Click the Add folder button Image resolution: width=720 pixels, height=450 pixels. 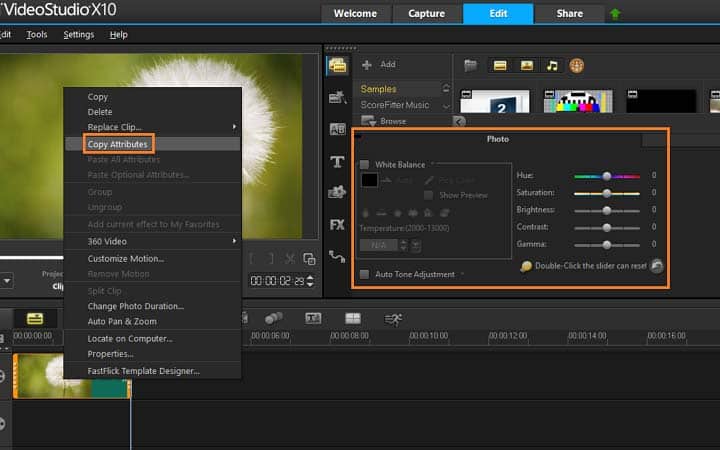click(378, 65)
